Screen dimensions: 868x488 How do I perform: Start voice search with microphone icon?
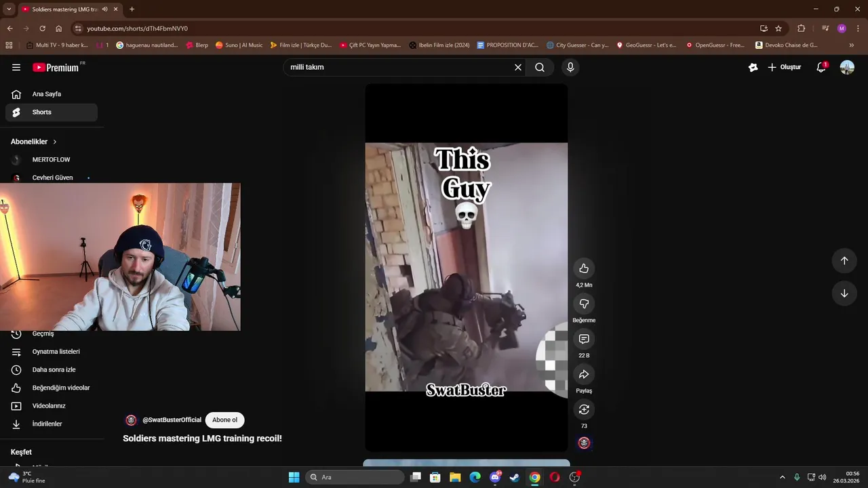[570, 67]
